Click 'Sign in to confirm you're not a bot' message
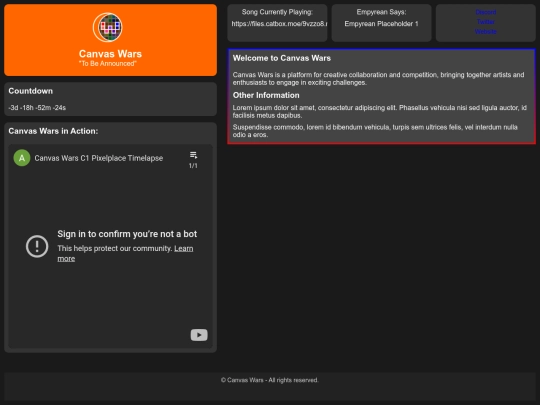The image size is (540, 405). coord(127,234)
